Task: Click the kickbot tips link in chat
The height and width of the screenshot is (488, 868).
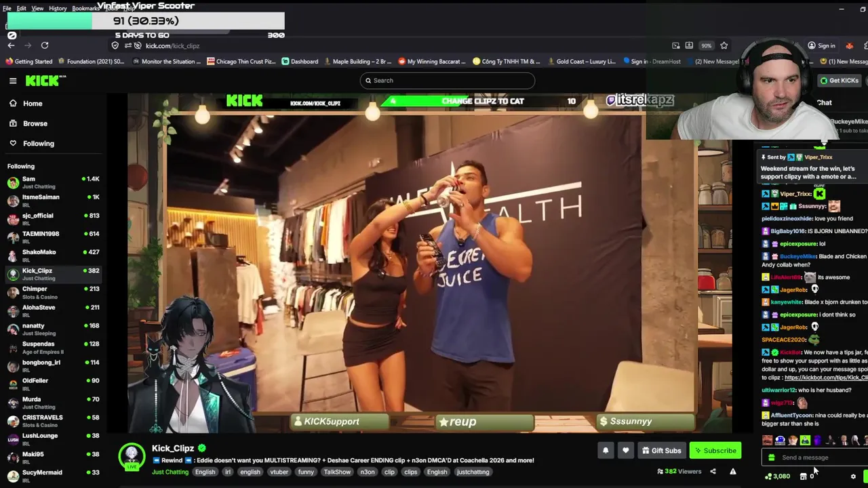Action: pyautogui.click(x=826, y=378)
